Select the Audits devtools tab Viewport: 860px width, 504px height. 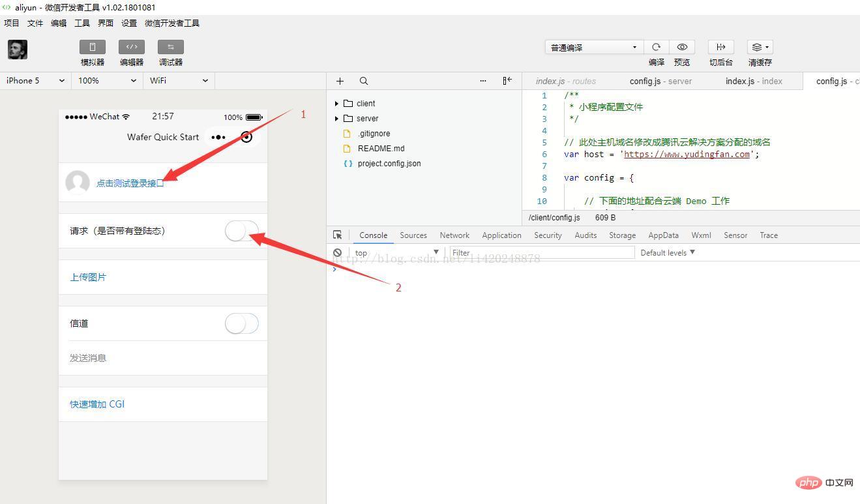586,235
